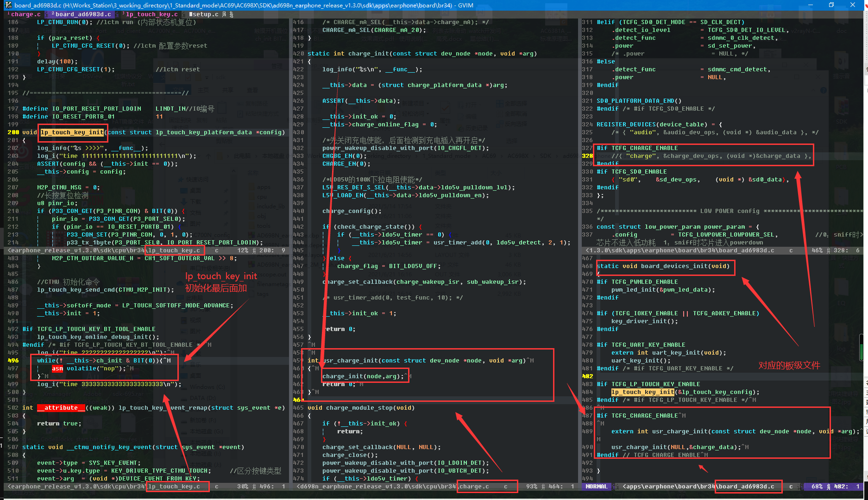Click the REGISTER_DEVICES(device_table) line
Viewport: 868px width, 500px height.
click(659, 125)
